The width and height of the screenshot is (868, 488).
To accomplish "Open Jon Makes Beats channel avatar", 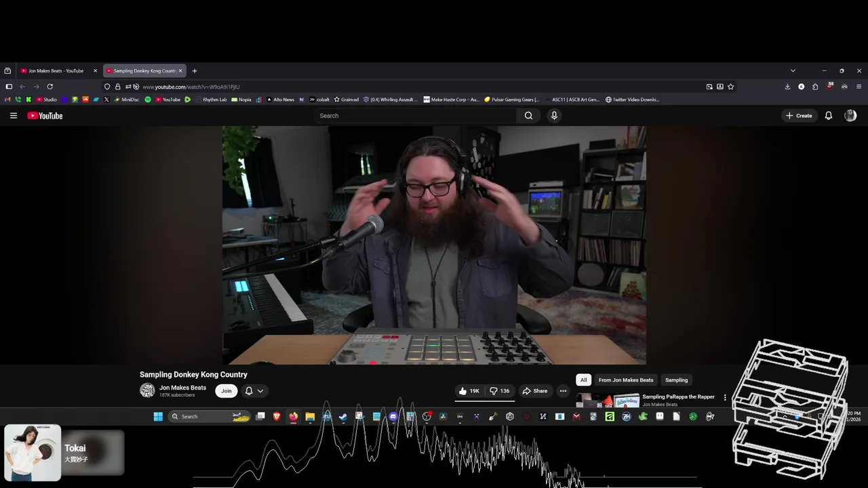I will coord(147,390).
